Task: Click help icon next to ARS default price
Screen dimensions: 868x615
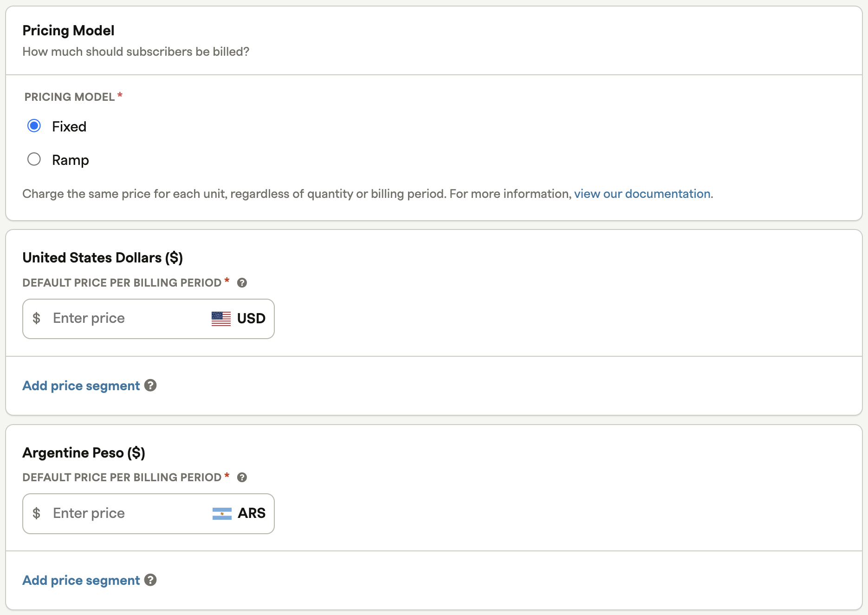Action: tap(242, 478)
